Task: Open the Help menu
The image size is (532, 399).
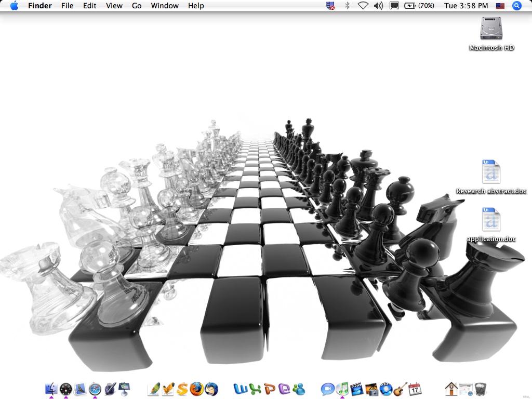Action: tap(196, 5)
